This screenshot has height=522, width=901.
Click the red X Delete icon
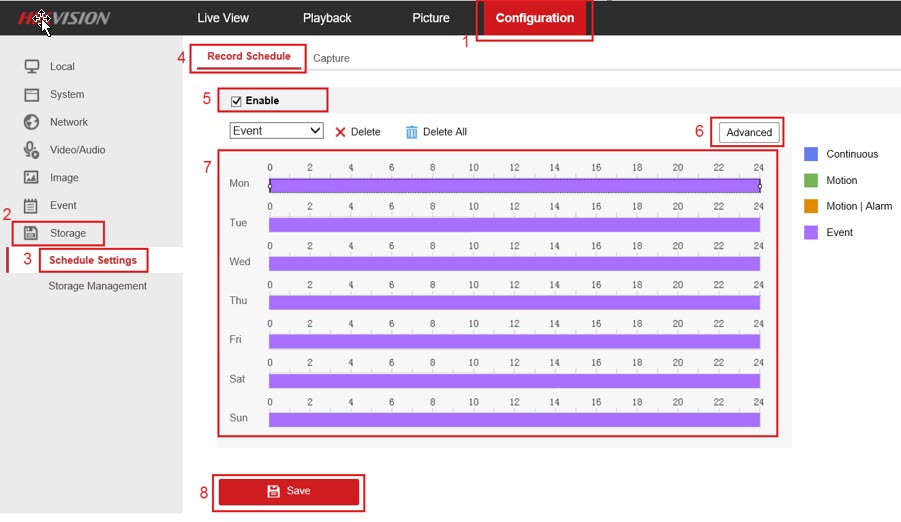340,132
